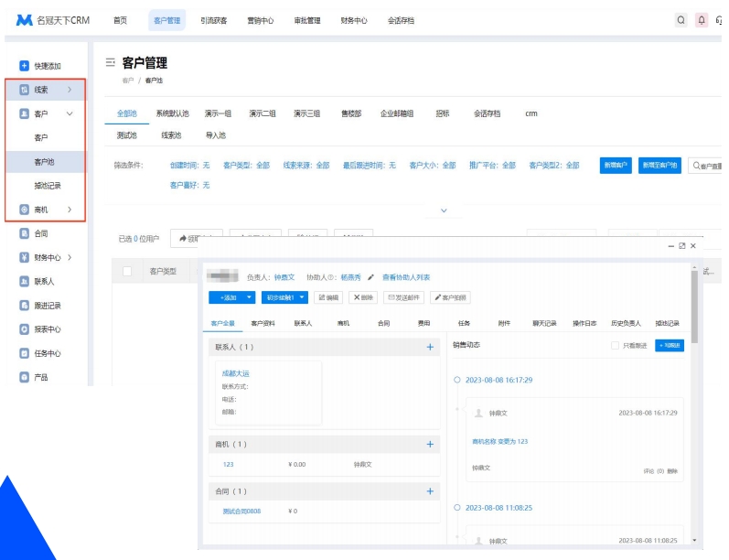Click the 产品 sidebar icon
Screen dimensions: 729x560
(24, 377)
